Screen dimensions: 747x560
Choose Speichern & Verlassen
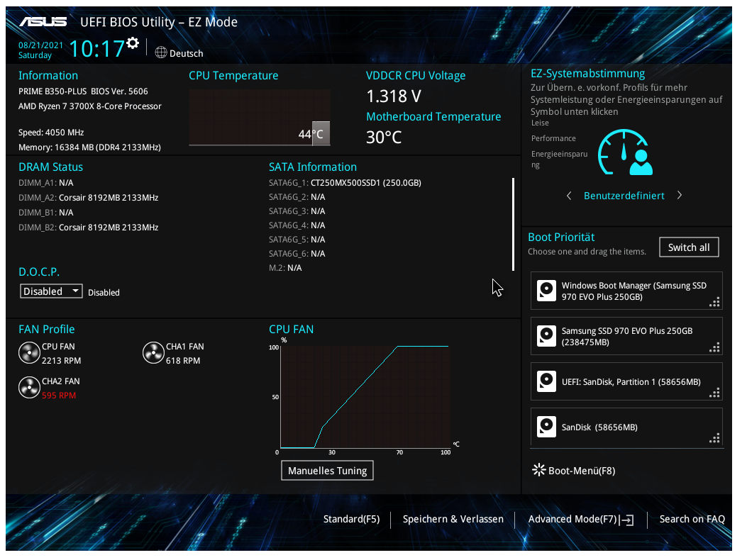tap(453, 519)
